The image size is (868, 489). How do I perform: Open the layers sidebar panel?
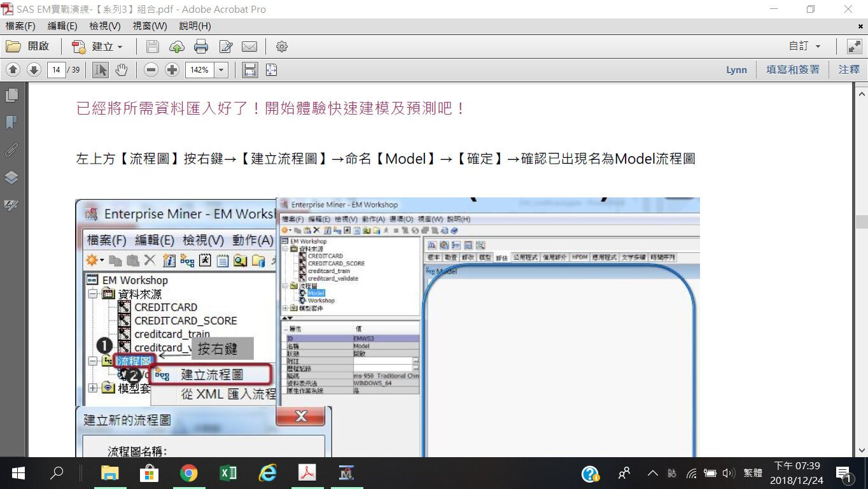(11, 177)
